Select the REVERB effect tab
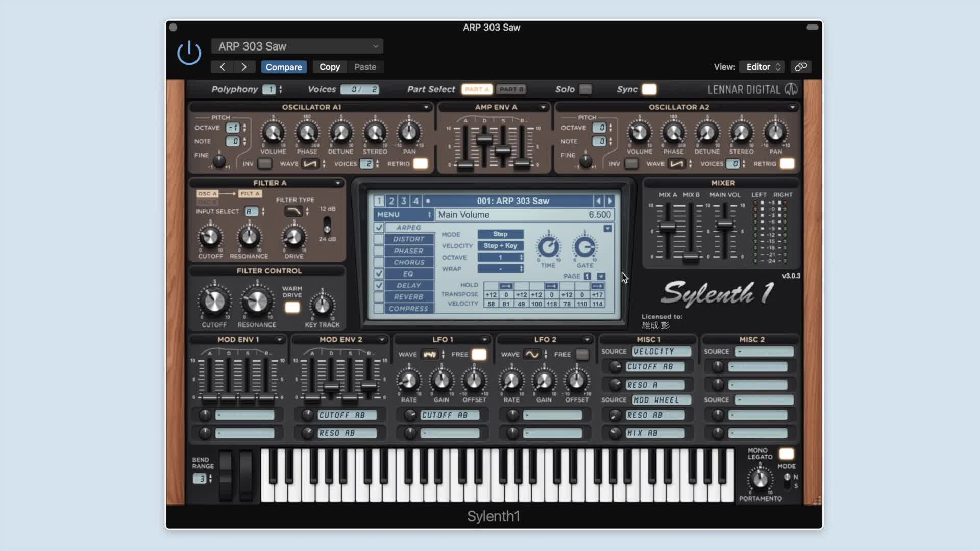This screenshot has width=980, height=551. tap(408, 297)
